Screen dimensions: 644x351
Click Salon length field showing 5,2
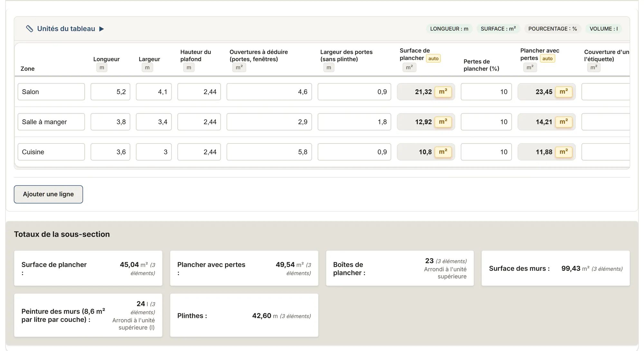(110, 92)
